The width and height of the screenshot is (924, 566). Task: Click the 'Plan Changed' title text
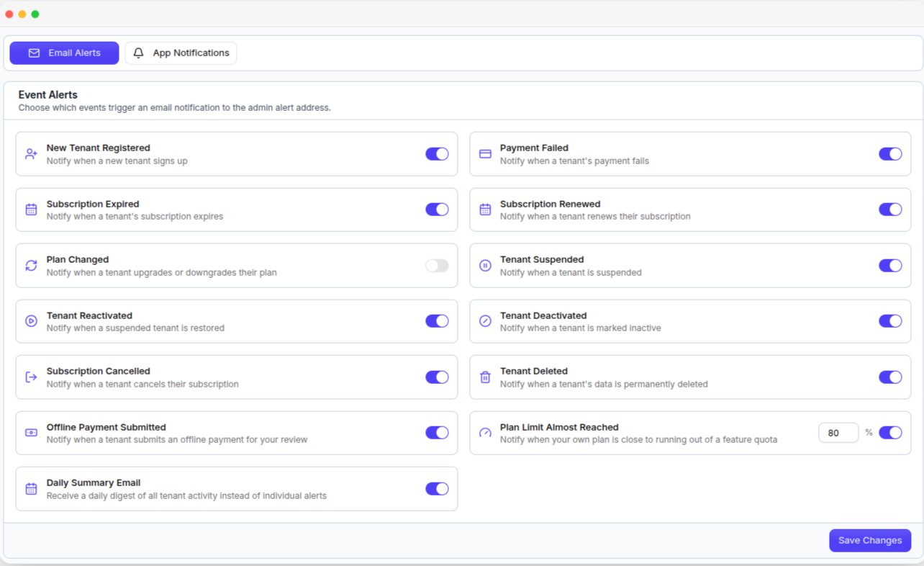78,260
